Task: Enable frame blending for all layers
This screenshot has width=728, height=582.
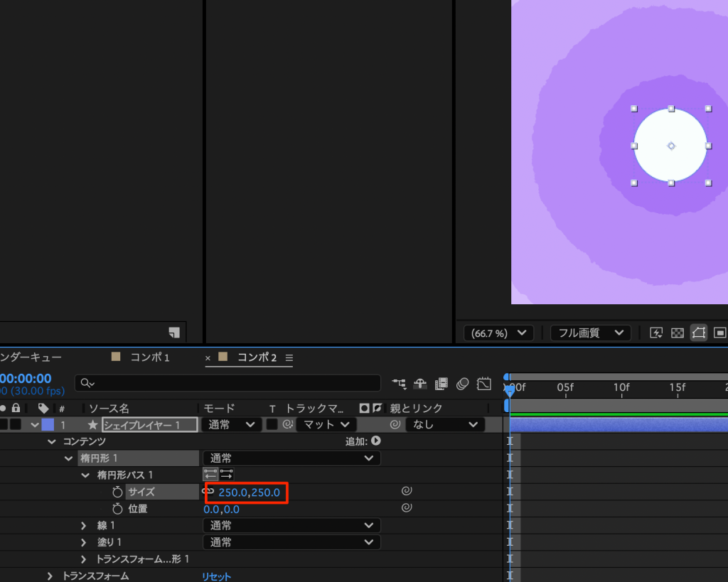Action: click(x=441, y=384)
